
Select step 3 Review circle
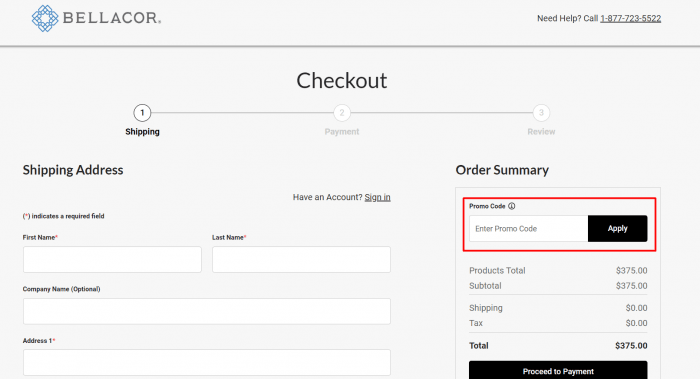pyautogui.click(x=541, y=112)
